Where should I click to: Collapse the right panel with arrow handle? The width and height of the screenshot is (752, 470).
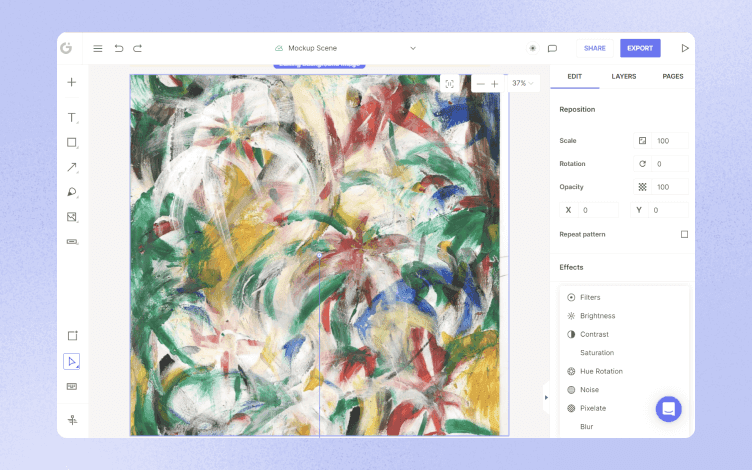(546, 397)
